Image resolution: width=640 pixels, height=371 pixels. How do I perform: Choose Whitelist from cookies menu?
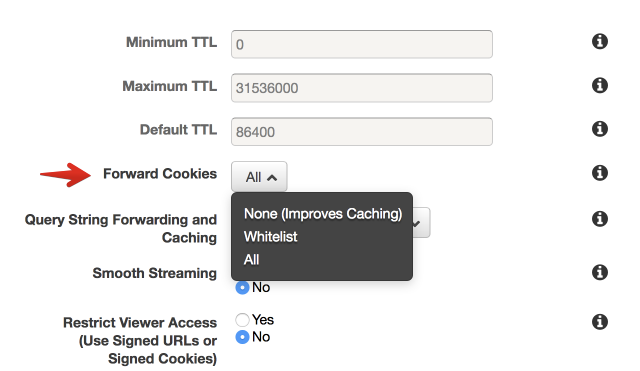[271, 237]
